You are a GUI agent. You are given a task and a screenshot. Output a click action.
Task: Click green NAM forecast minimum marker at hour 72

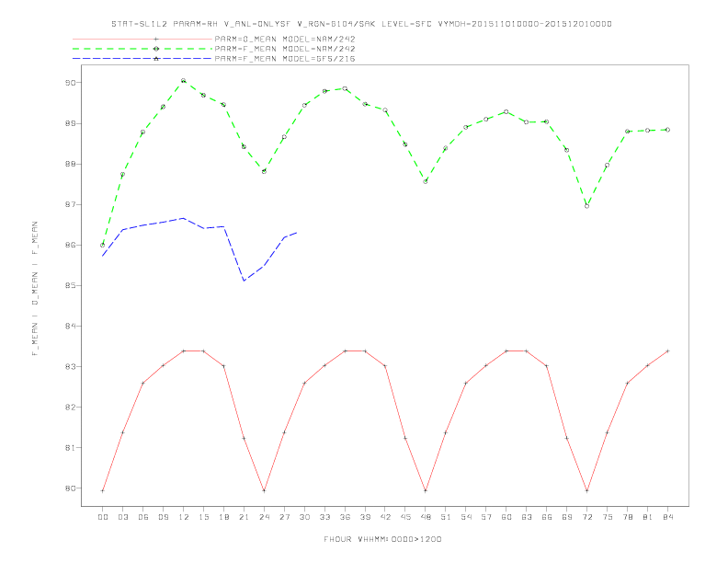click(x=586, y=206)
